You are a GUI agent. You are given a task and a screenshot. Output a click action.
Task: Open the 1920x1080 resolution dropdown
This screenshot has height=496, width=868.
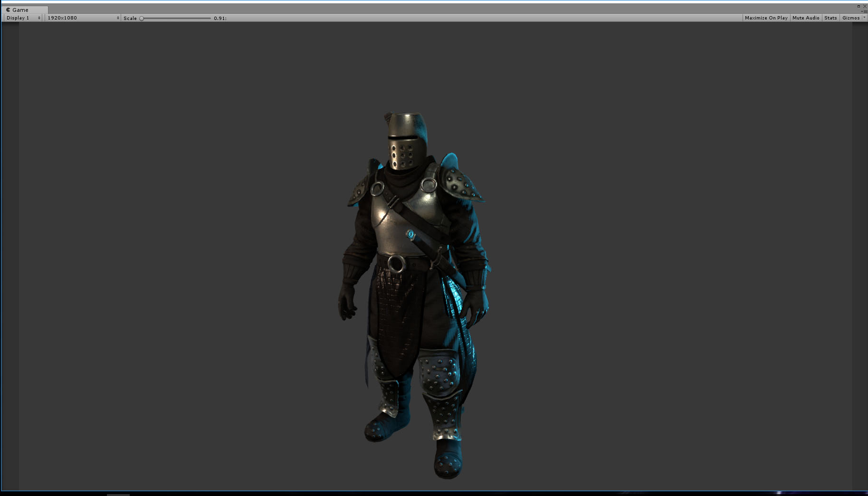62,18
